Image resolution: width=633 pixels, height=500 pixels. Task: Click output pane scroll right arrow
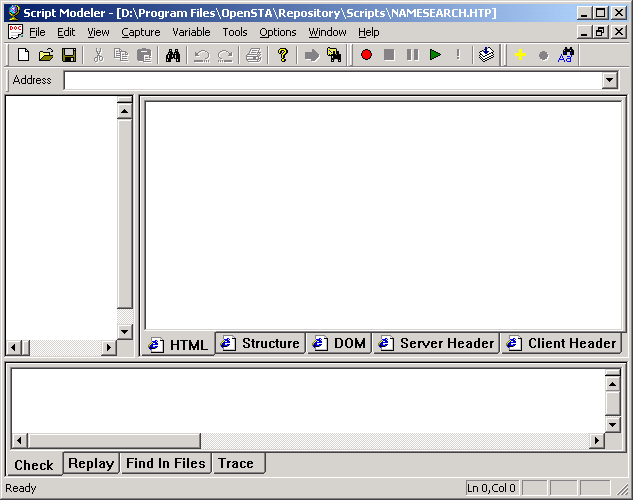pos(596,440)
